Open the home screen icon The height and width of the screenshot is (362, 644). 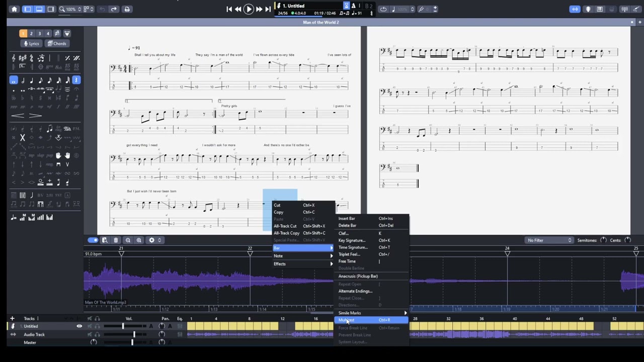[14, 9]
